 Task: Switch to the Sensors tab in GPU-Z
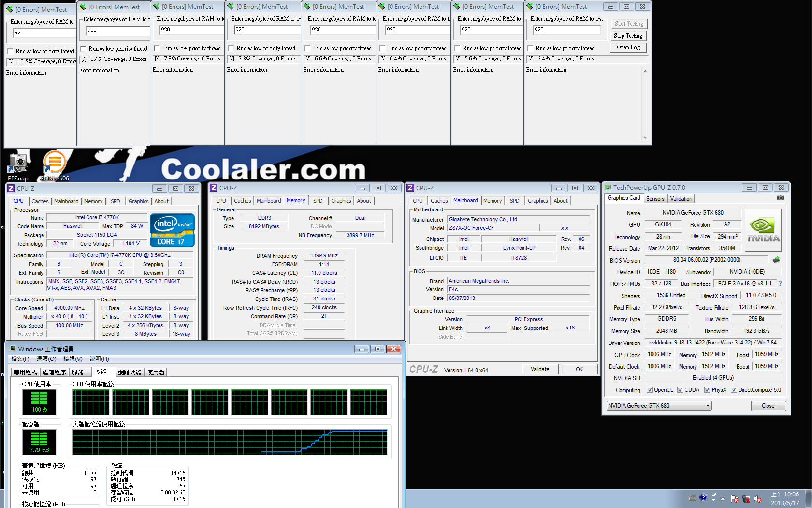point(655,199)
